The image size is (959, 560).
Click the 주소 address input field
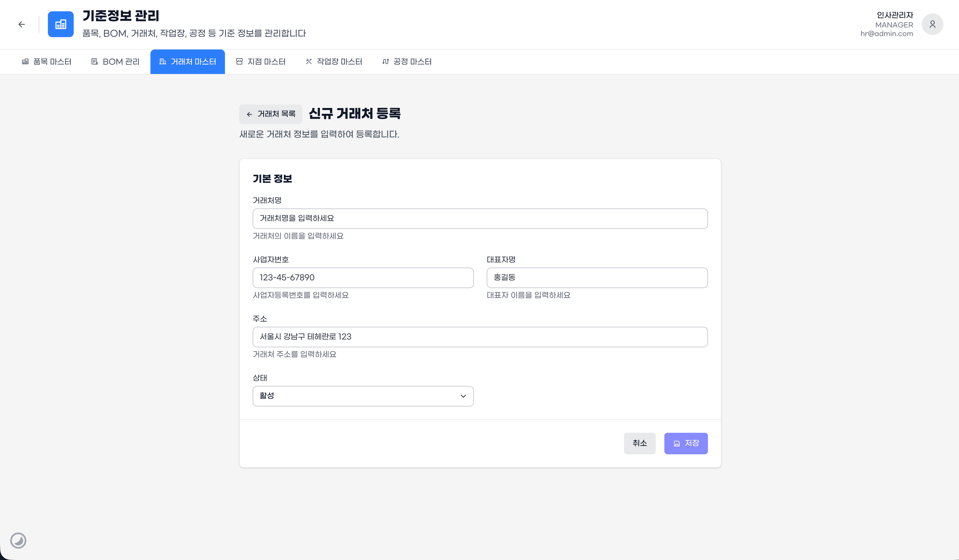[x=480, y=337]
